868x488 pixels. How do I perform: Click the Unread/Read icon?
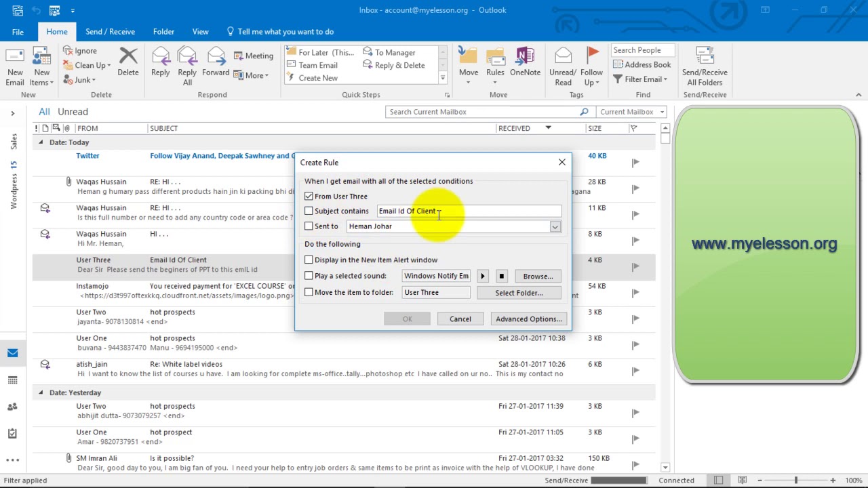[x=563, y=66]
